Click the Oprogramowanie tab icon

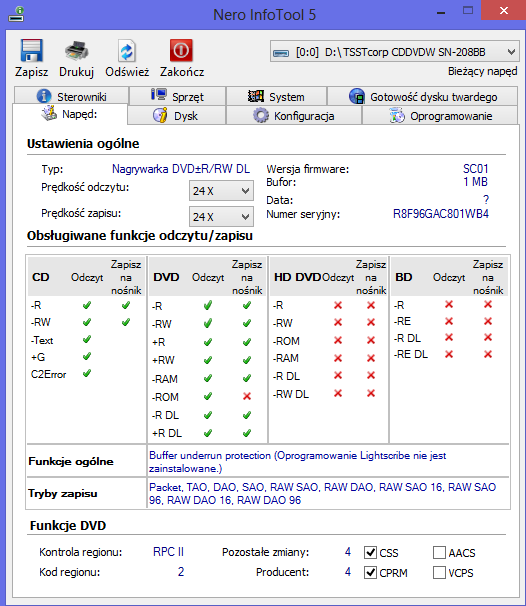(x=397, y=115)
